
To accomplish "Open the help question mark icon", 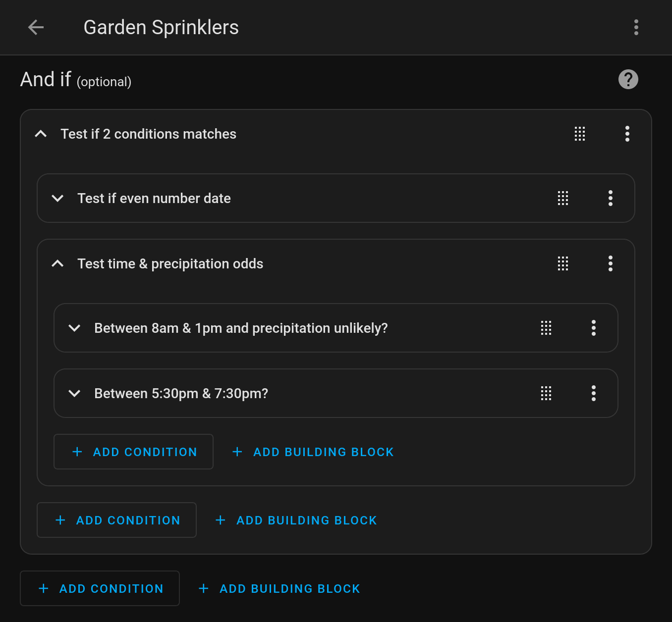I will (628, 79).
